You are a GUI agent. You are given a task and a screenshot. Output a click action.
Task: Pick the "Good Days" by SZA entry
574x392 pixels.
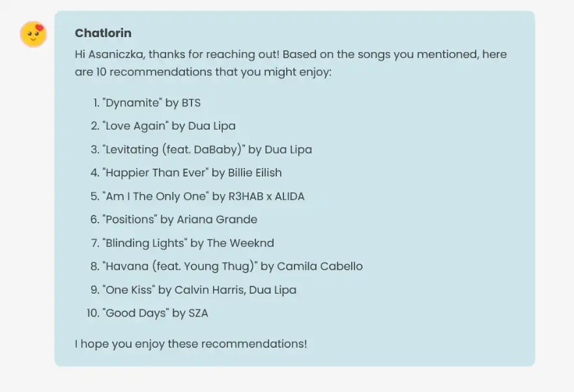(x=155, y=313)
